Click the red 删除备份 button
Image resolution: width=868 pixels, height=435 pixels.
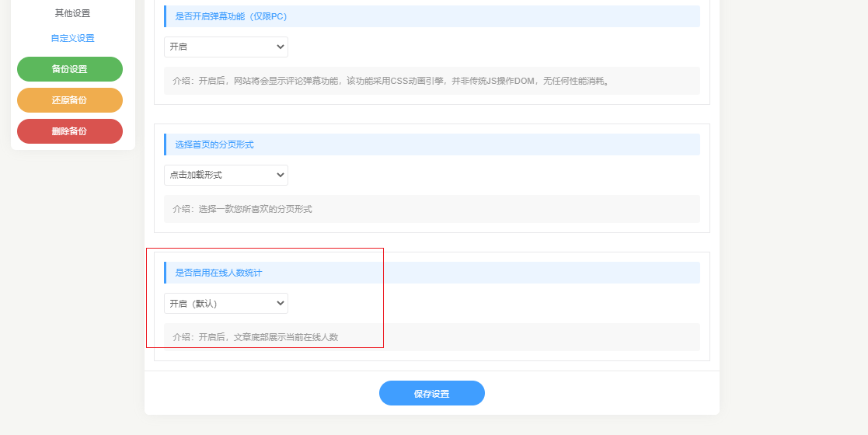[70, 131]
